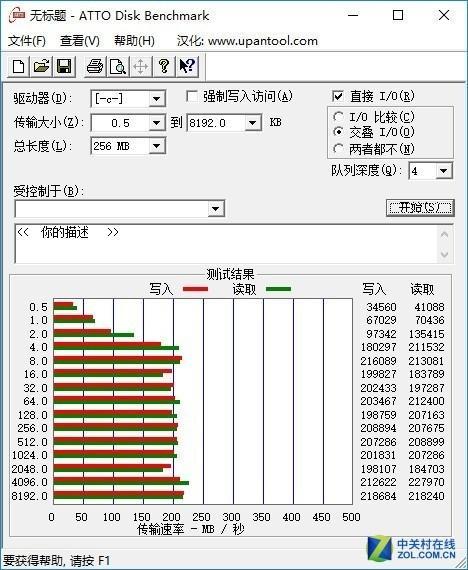Click 汉化: www.upantool.com menu entry

[x=247, y=41]
